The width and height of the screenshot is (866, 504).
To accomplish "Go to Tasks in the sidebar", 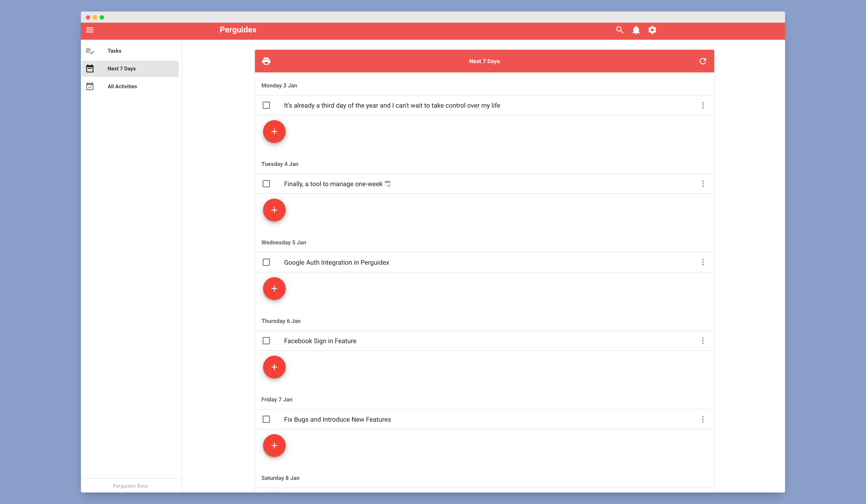I will coord(115,51).
